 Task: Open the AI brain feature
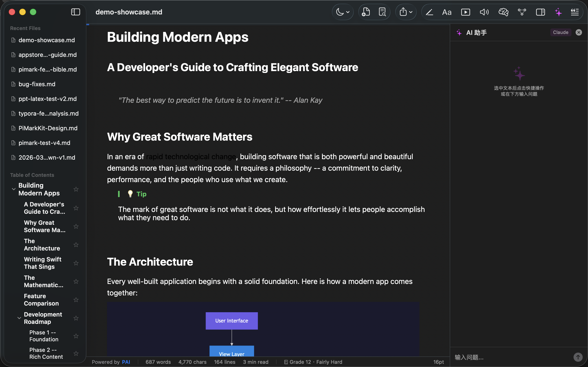point(503,12)
